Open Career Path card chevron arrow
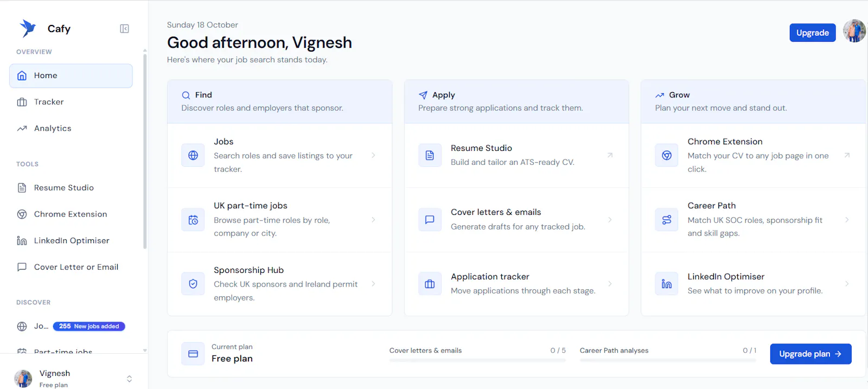Image resolution: width=868 pixels, height=389 pixels. (847, 220)
